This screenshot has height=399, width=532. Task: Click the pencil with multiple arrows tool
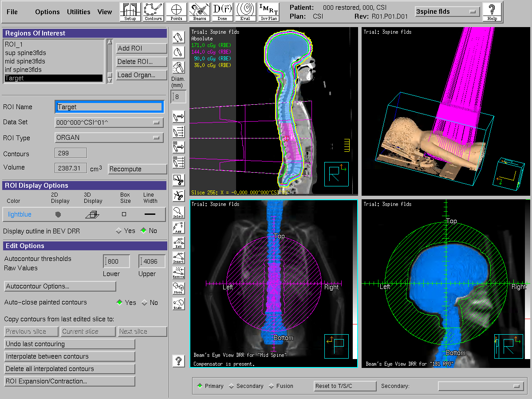[x=178, y=132]
